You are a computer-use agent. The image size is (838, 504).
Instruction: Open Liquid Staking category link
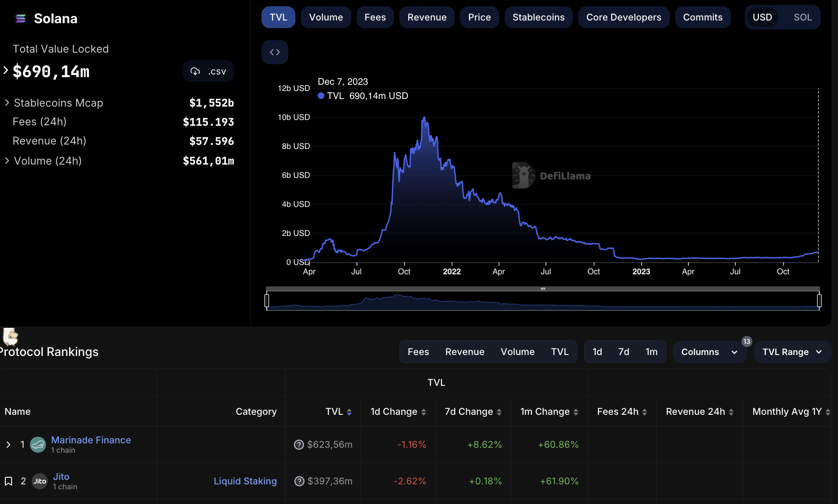pyautogui.click(x=245, y=481)
